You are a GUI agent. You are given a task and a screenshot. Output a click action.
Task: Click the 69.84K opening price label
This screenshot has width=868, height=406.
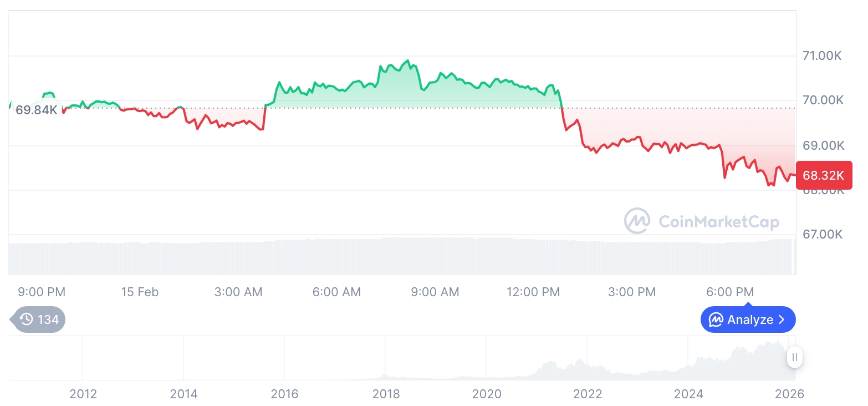(36, 110)
